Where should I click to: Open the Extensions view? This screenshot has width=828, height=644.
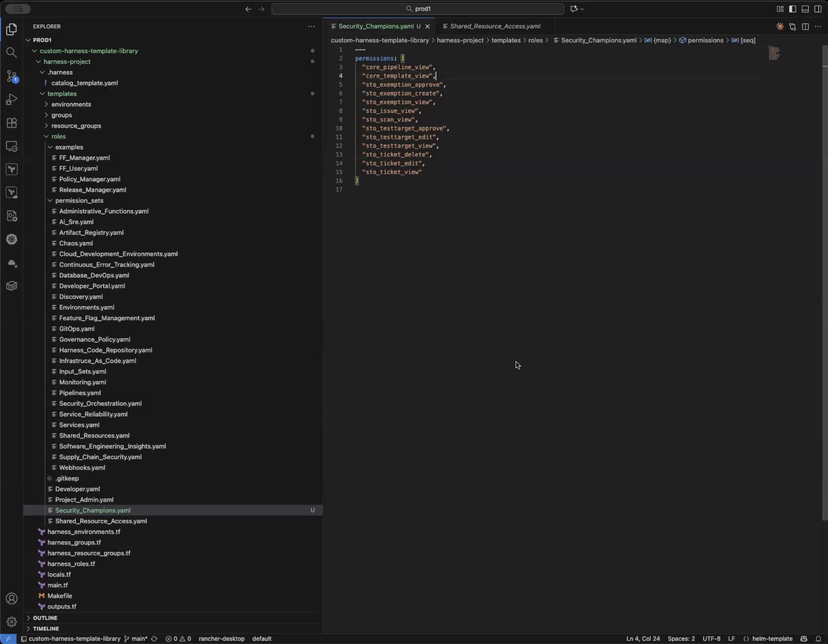11,123
